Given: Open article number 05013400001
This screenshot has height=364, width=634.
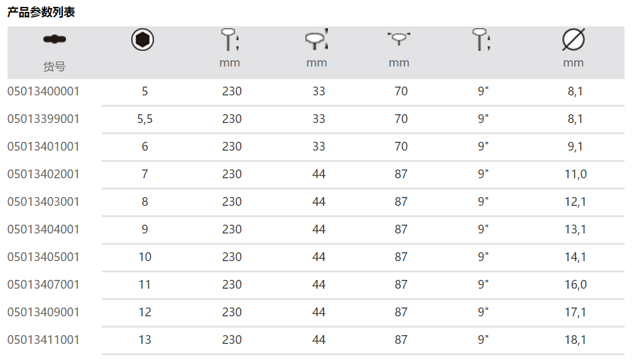Looking at the screenshot, I should coord(43,92).
